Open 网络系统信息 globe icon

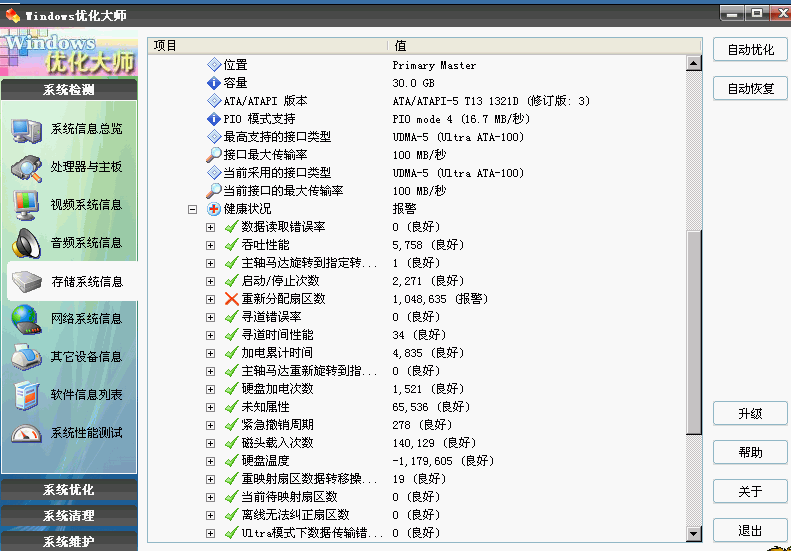tap(26, 320)
